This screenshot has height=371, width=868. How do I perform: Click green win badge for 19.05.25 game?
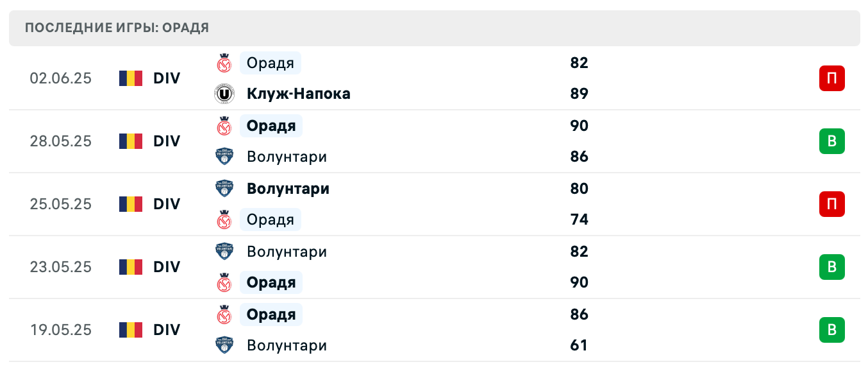coord(831,330)
